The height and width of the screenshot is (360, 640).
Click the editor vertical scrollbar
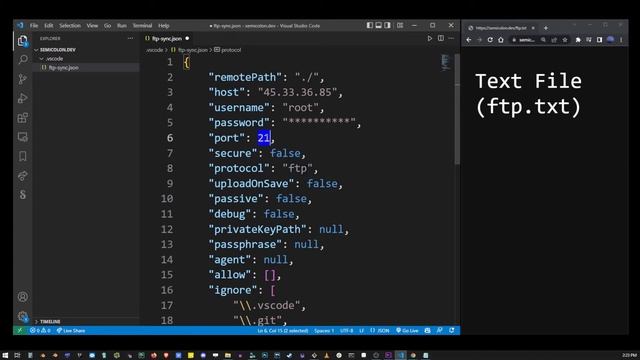click(457, 109)
